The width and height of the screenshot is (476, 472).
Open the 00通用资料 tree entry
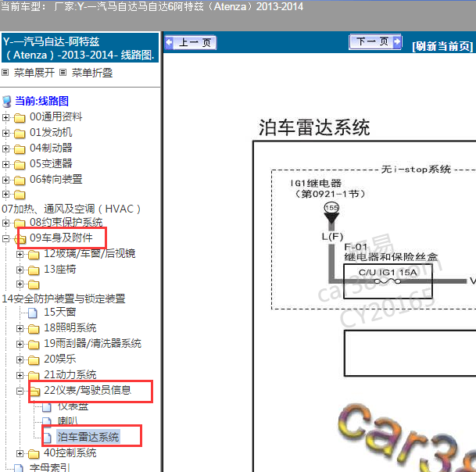point(55,116)
